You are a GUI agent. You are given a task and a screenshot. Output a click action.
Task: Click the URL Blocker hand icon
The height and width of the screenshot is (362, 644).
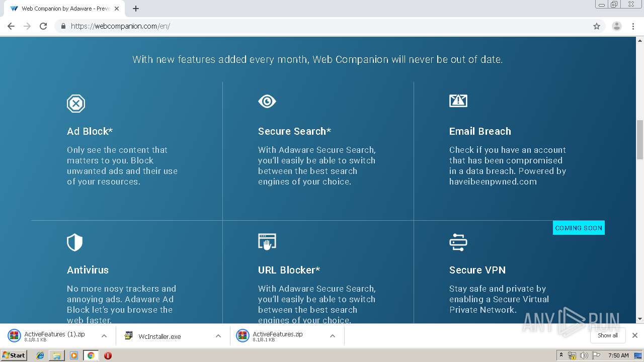[267, 242]
